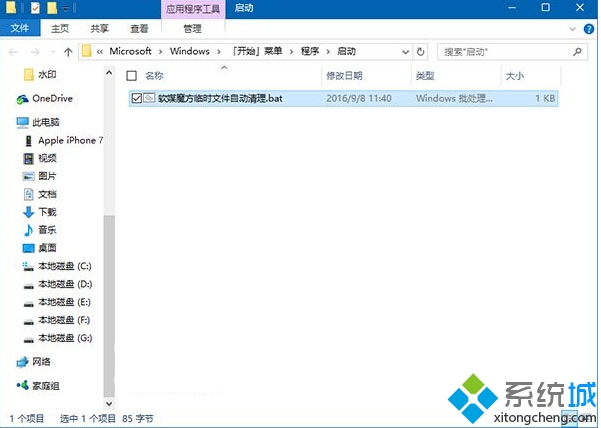Open the 文件 file menu
Image resolution: width=601 pixels, height=428 pixels.
[x=19, y=29]
